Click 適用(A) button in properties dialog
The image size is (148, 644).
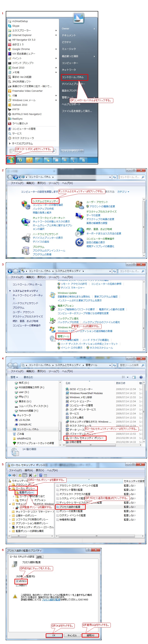point(90,635)
